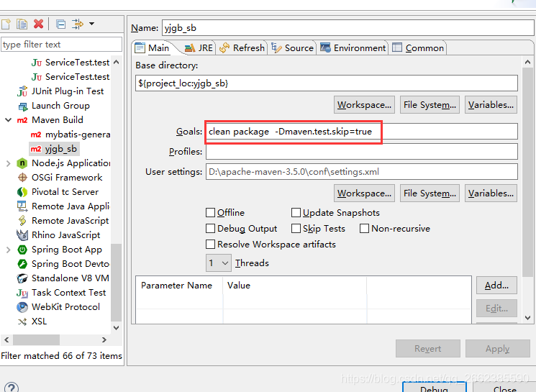Click the yjgb_sb m2 icon
The image size is (536, 392).
(x=36, y=149)
